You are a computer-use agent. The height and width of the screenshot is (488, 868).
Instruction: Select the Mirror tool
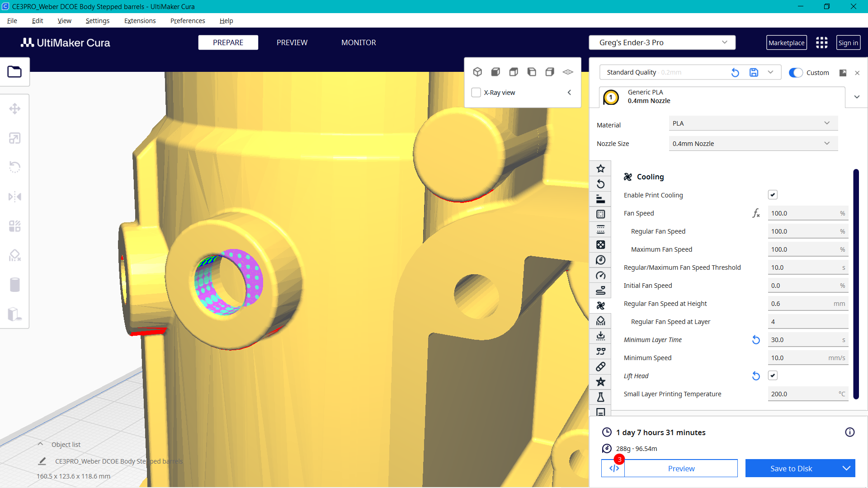tap(15, 197)
